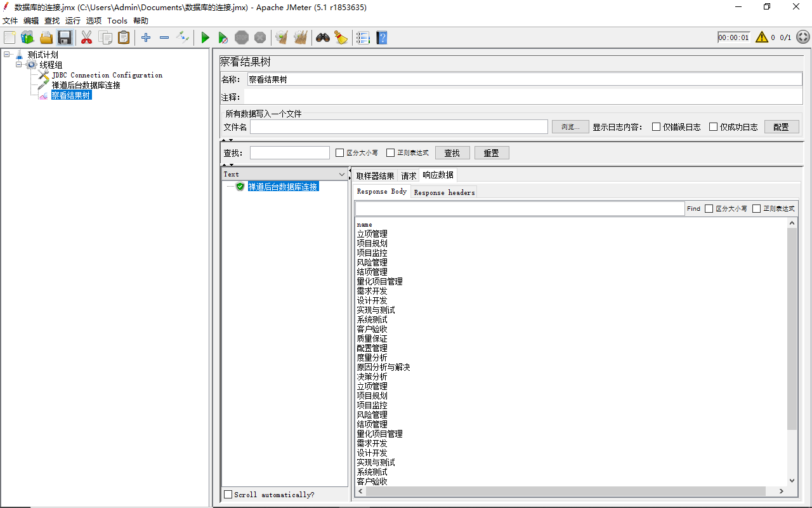
Task: Click the Toggle enable/disable icon
Action: tap(183, 37)
